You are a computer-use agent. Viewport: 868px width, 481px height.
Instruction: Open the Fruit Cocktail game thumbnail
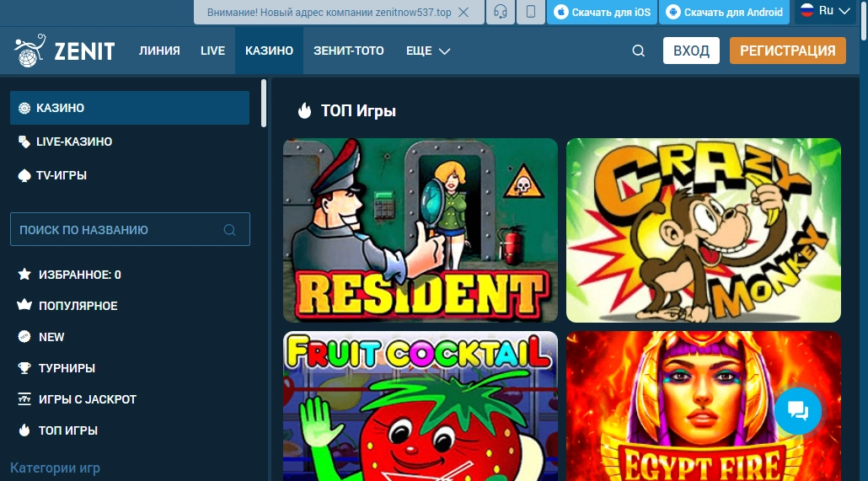coord(421,406)
